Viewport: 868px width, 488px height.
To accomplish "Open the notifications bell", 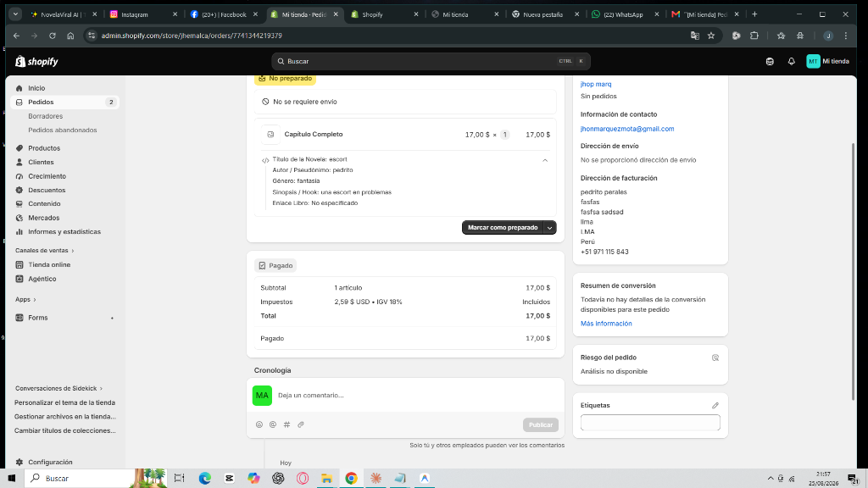I will pyautogui.click(x=791, y=61).
